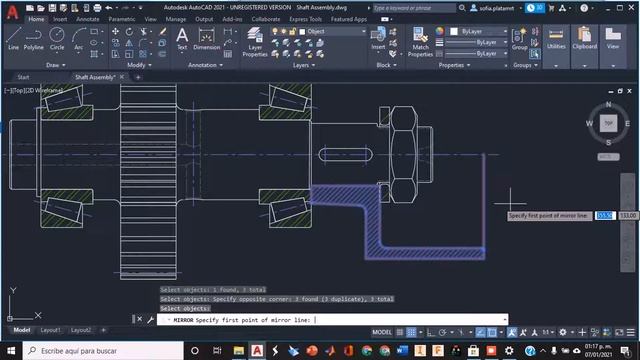Toggle the drawing grid display
Image resolution: width=640 pixels, height=360 pixels.
pos(400,332)
